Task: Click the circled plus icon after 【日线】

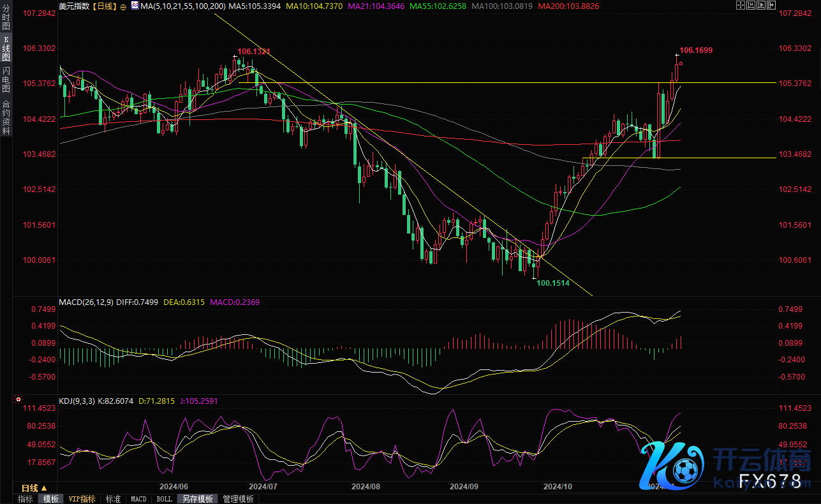Action: coord(122,6)
